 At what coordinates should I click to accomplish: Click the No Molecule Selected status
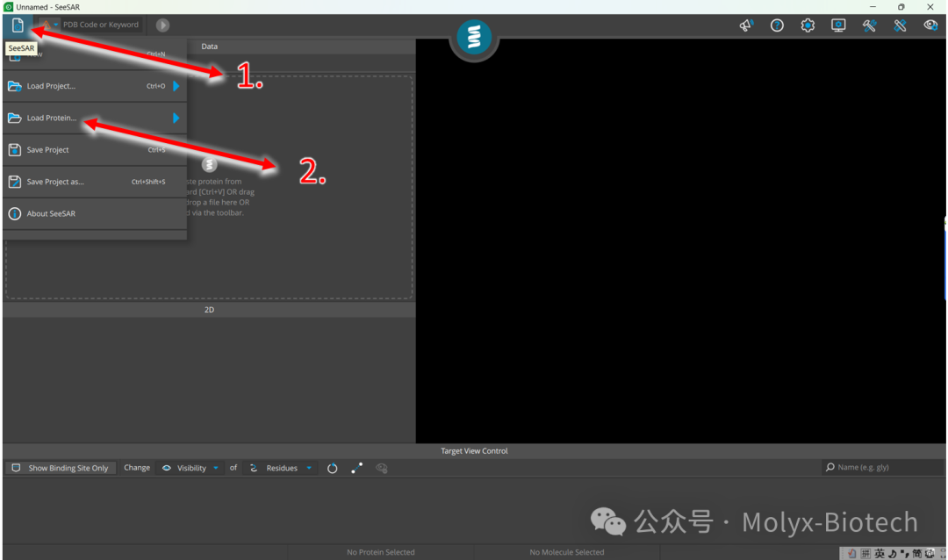[x=567, y=552]
